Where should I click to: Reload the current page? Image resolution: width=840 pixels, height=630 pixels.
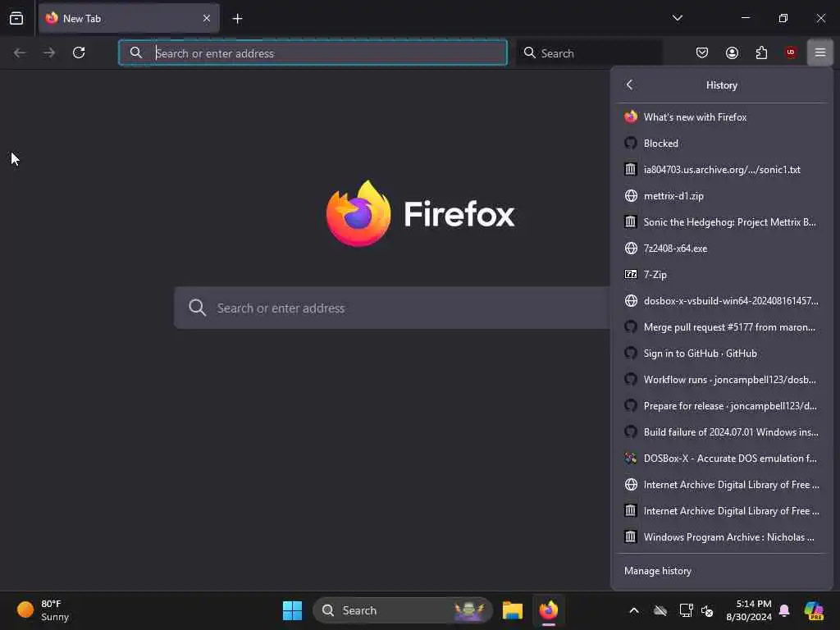[x=79, y=52]
